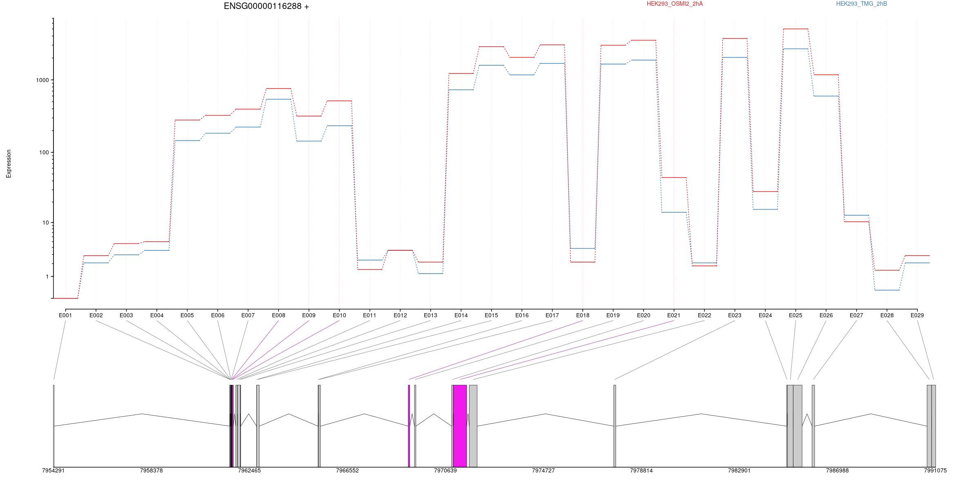Click exon label E027

tap(856, 315)
